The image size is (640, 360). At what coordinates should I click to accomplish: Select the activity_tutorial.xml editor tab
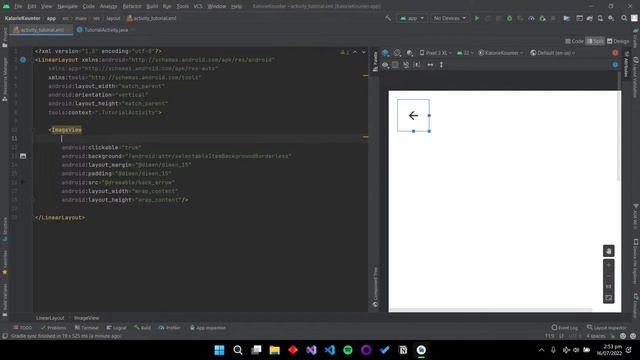click(41, 30)
